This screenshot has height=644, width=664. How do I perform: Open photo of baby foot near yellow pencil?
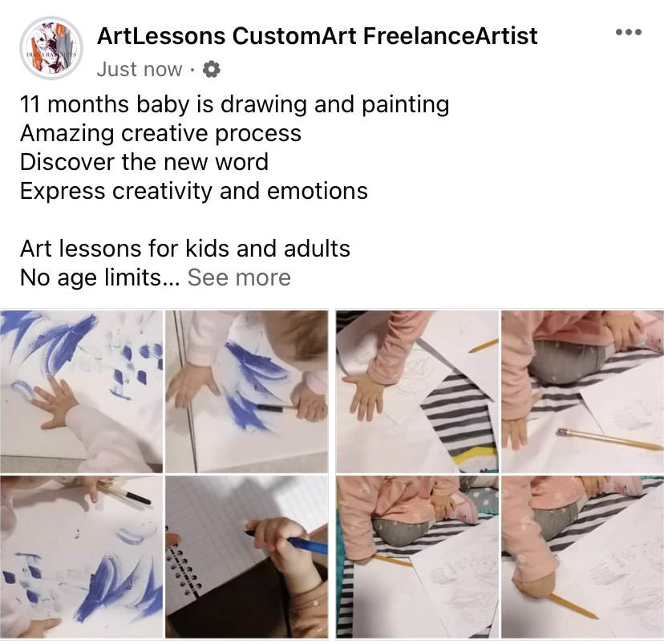tap(583, 557)
